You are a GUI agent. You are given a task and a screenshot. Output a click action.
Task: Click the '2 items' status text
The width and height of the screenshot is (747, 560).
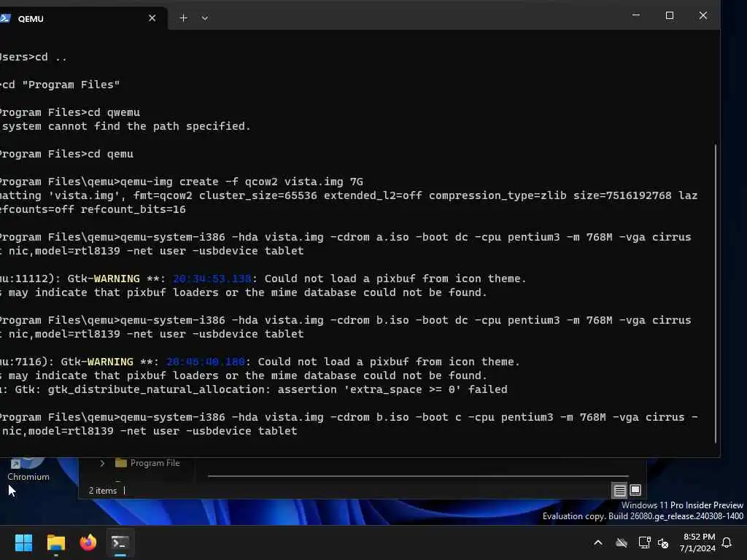[102, 491]
